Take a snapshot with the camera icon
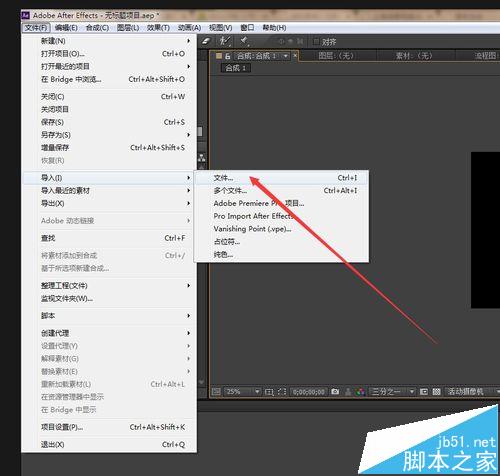Viewport: 500px width, 476px height. coord(335,391)
